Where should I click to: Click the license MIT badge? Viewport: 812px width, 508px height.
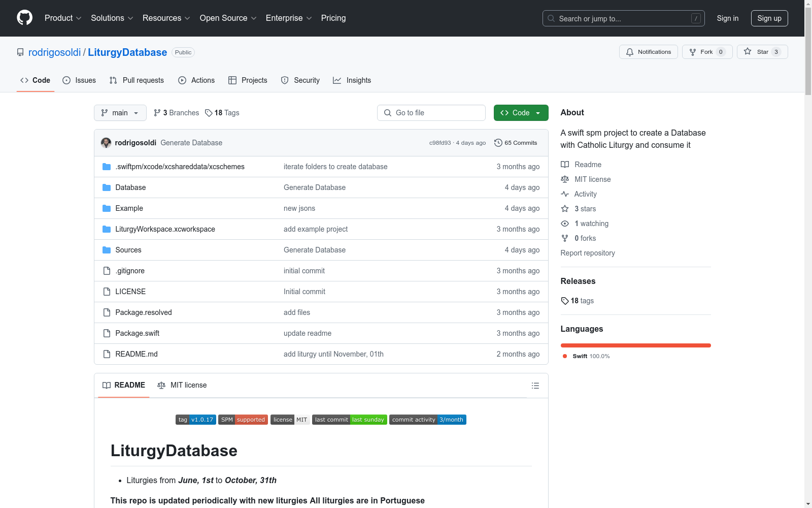(290, 420)
